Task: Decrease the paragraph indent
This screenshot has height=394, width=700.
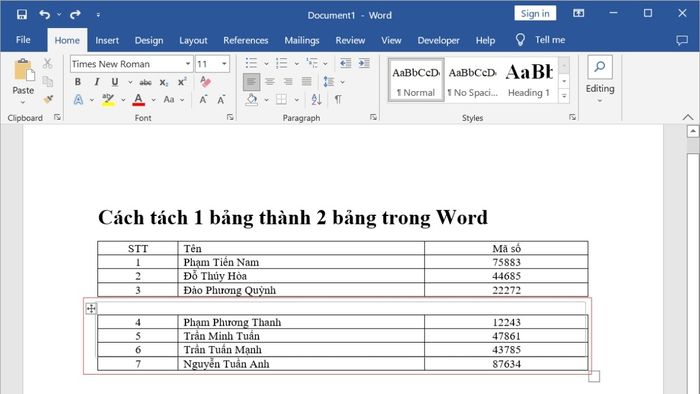Action: tap(346, 63)
